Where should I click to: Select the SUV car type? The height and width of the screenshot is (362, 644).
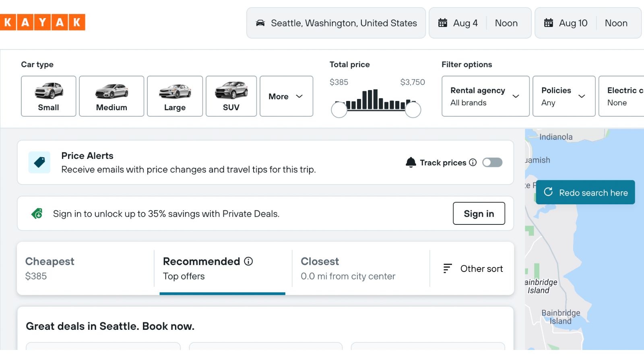click(x=231, y=96)
